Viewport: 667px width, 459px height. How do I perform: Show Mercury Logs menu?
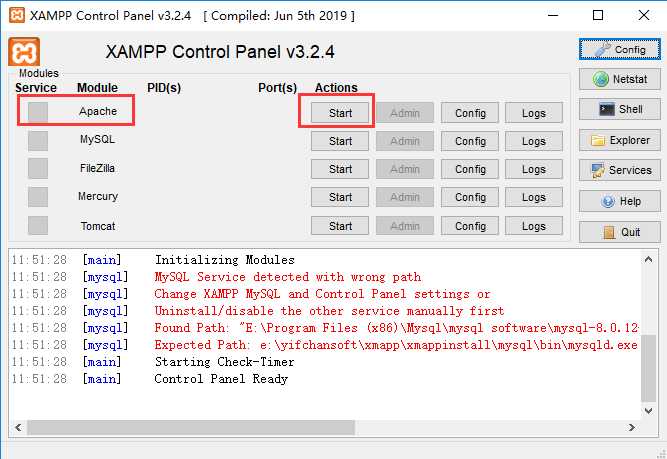(534, 197)
